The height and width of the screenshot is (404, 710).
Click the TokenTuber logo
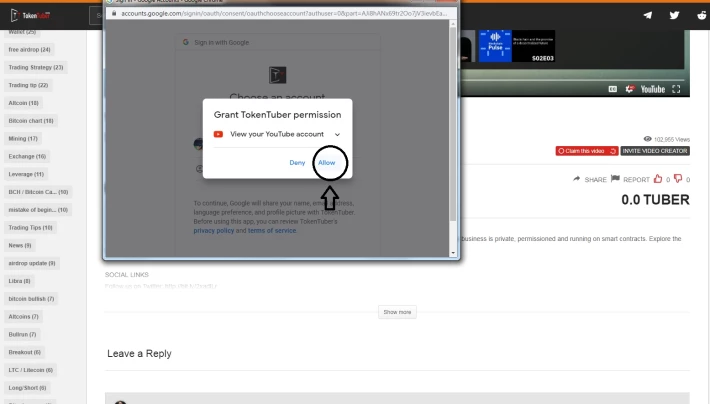pos(30,15)
